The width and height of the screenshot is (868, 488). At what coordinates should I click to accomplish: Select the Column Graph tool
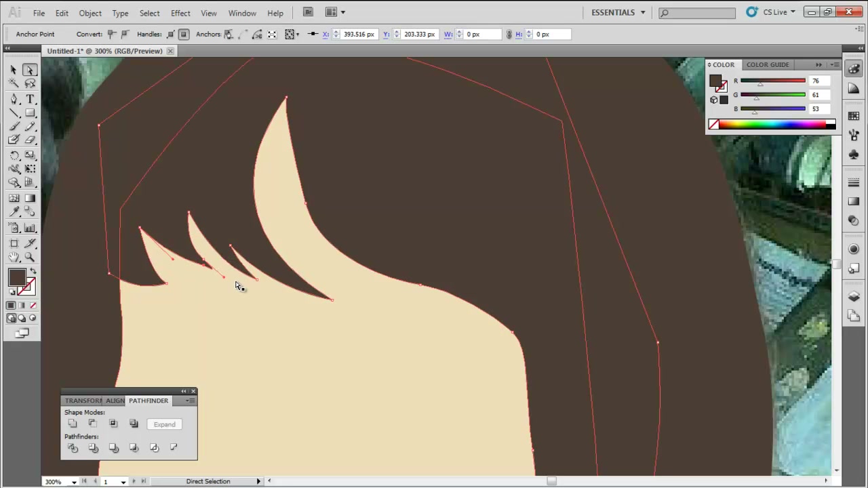(x=30, y=228)
